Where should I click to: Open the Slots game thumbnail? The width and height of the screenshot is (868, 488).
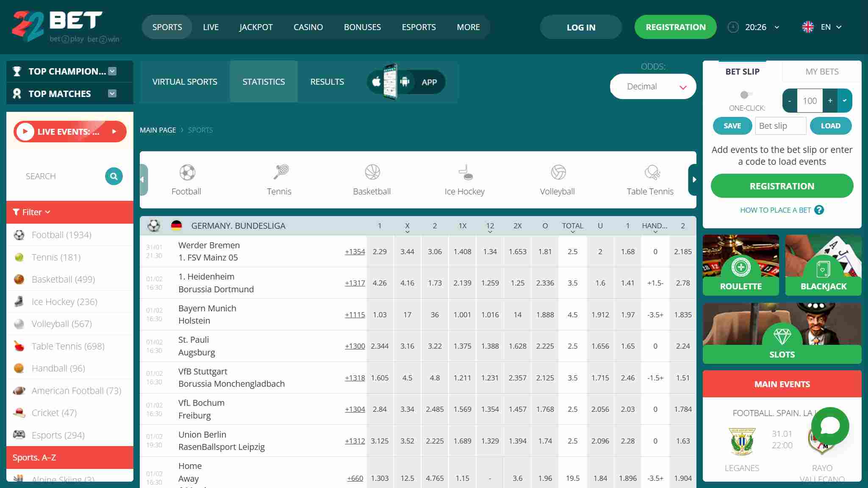782,333
